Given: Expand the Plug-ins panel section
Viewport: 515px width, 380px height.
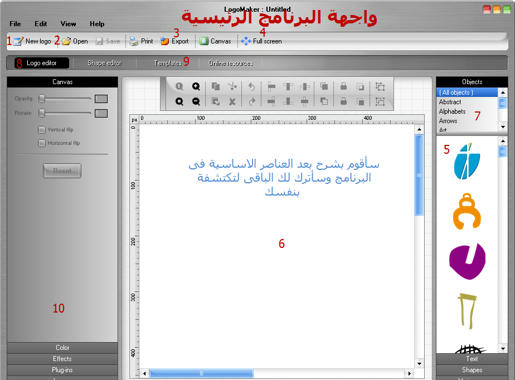Looking at the screenshot, I should (x=62, y=370).
